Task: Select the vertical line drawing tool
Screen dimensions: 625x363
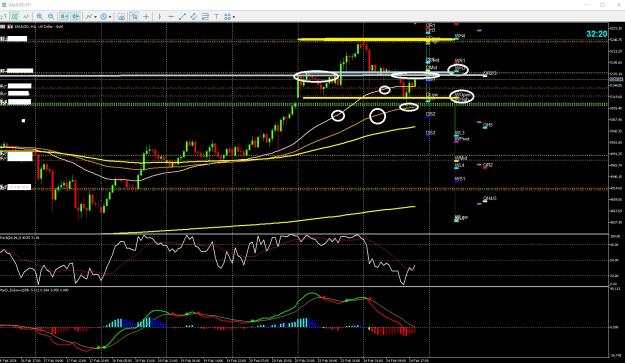Action: [159, 17]
